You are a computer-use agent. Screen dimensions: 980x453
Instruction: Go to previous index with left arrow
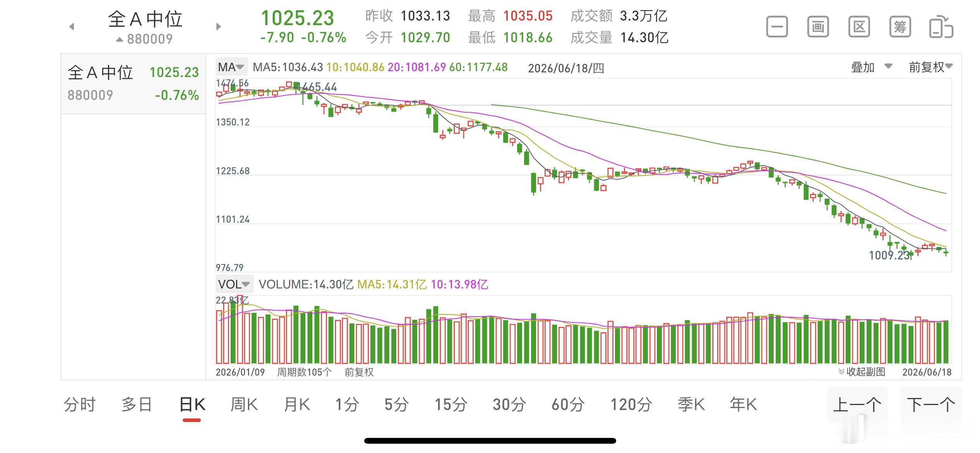[72, 27]
